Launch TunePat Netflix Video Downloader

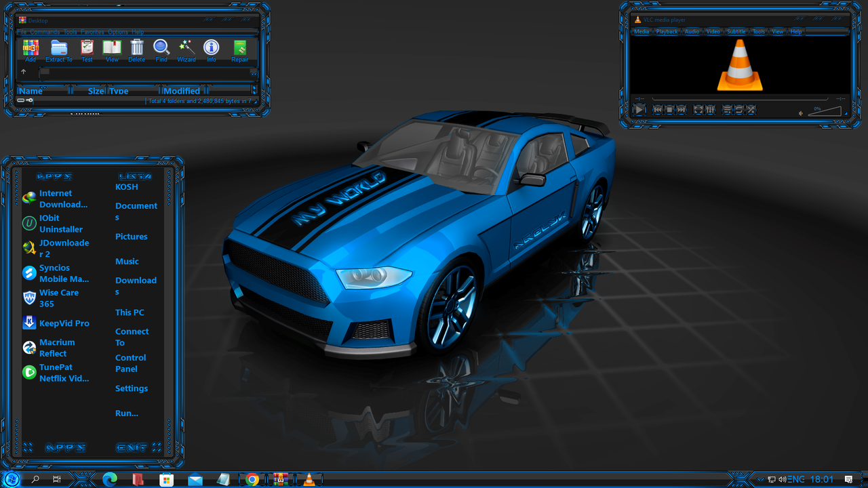tap(56, 373)
